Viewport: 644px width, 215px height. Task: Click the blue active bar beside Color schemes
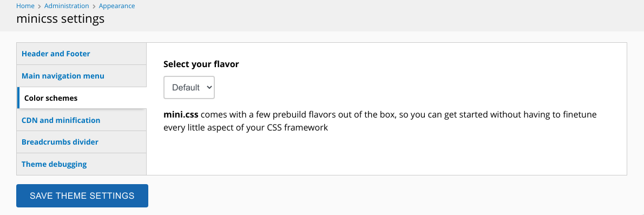(18, 98)
